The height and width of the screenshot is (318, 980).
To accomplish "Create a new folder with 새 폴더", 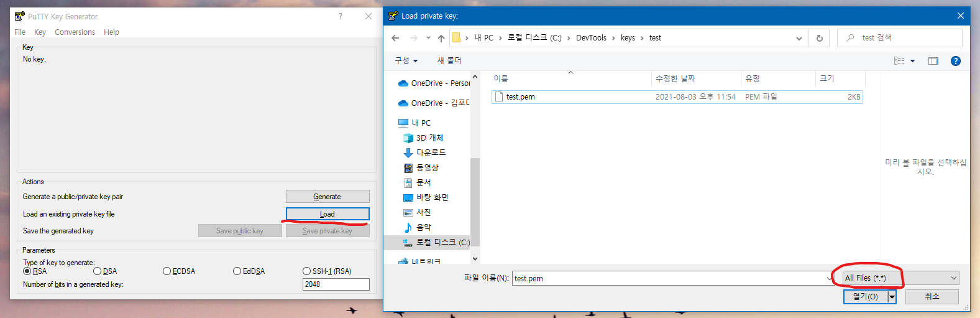I will [x=449, y=60].
